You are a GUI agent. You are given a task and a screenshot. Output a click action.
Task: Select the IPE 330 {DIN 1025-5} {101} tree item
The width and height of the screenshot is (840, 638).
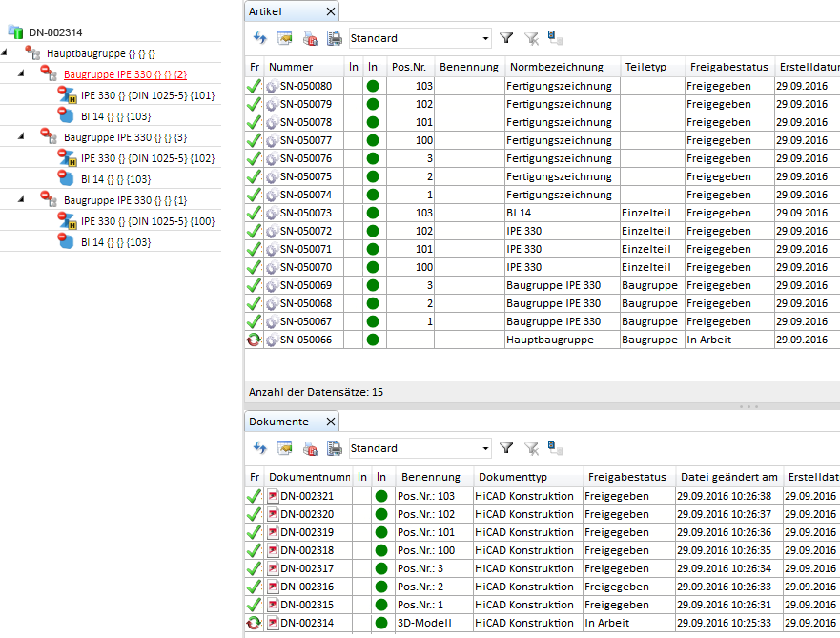pyautogui.click(x=147, y=95)
